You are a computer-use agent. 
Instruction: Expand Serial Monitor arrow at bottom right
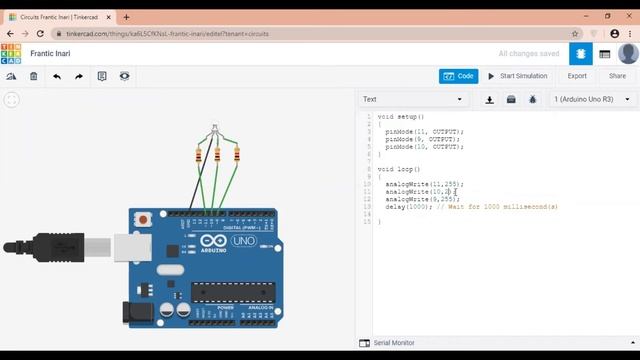pyautogui.click(x=633, y=343)
